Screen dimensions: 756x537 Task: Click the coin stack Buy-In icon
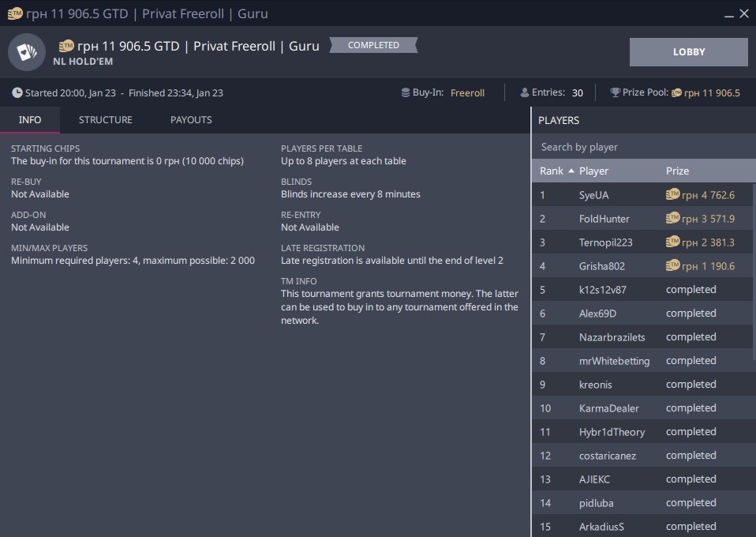point(406,93)
